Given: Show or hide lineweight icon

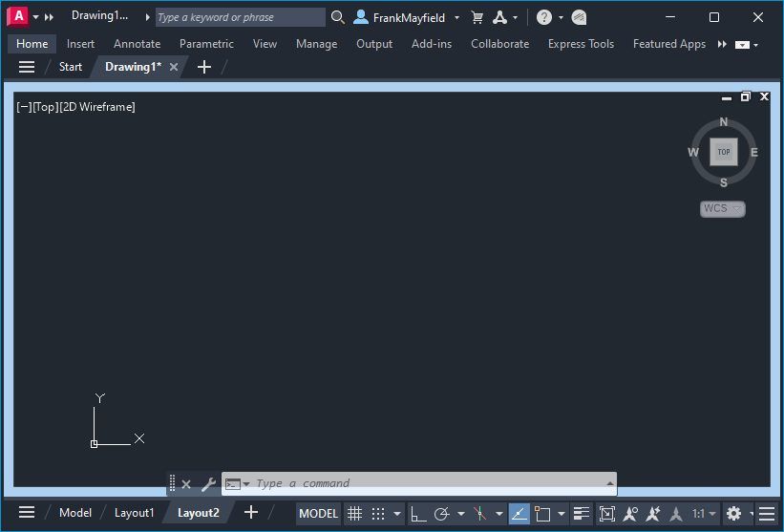Looking at the screenshot, I should 581,514.
